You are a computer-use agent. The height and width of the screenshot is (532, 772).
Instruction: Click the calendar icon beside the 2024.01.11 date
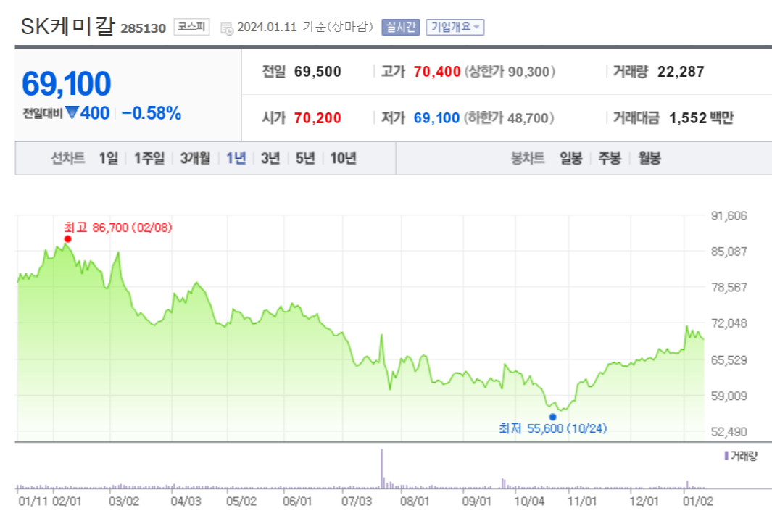(x=227, y=28)
